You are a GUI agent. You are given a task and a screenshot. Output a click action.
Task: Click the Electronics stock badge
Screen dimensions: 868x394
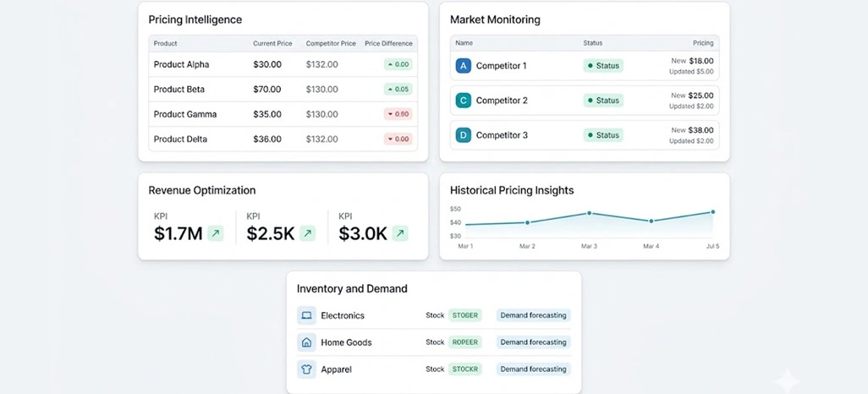465,315
